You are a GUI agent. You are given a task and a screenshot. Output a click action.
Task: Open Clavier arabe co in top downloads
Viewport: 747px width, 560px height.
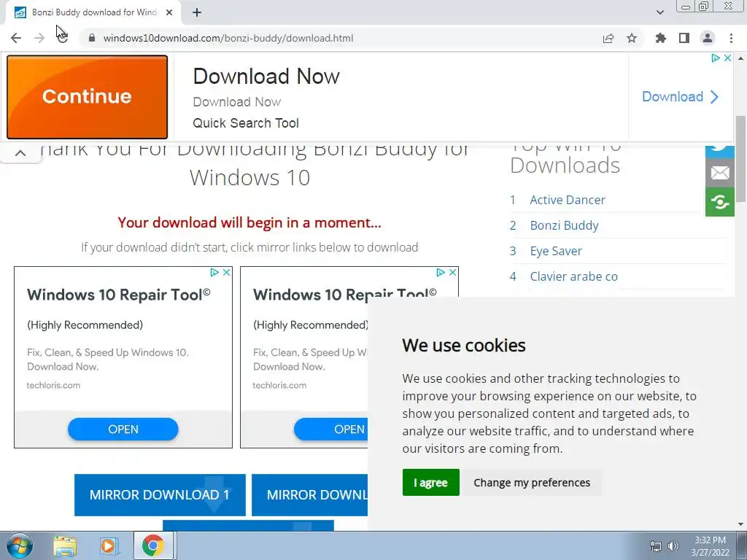(573, 276)
